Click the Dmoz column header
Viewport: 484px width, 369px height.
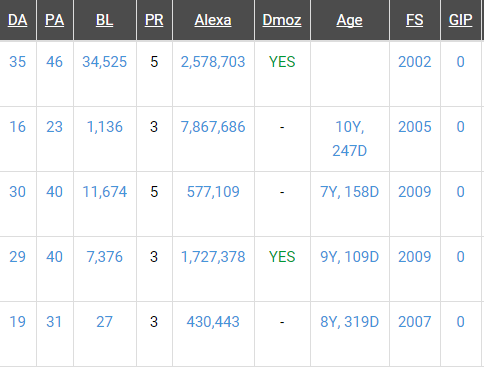pyautogui.click(x=282, y=20)
